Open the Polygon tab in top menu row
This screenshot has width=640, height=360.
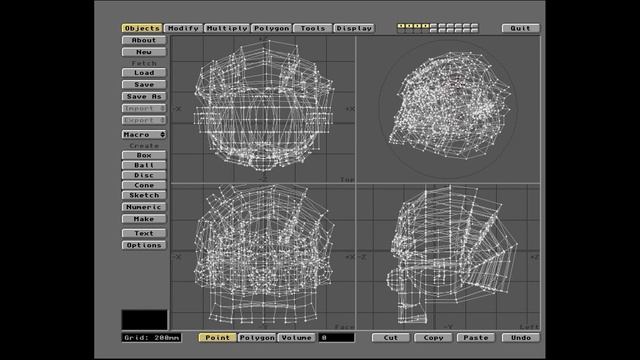point(271,28)
